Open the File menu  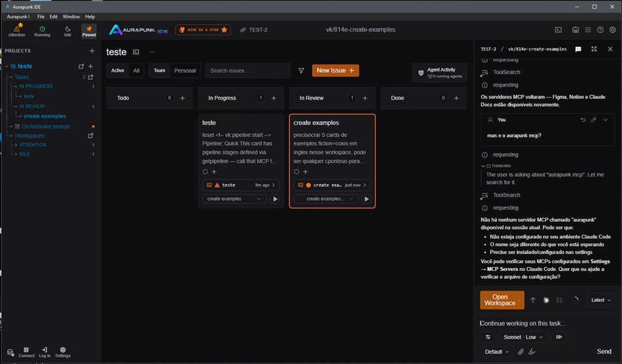[x=41, y=16]
